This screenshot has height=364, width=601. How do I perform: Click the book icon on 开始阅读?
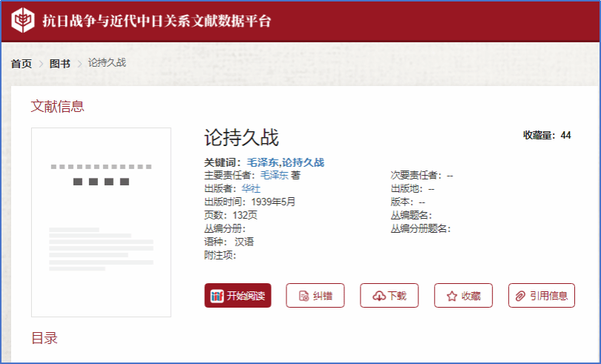pos(217,296)
